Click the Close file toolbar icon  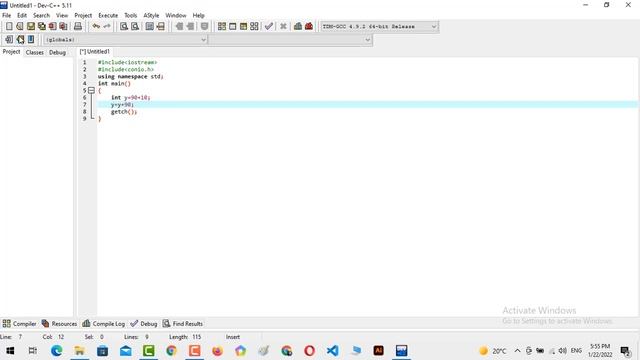click(52, 27)
